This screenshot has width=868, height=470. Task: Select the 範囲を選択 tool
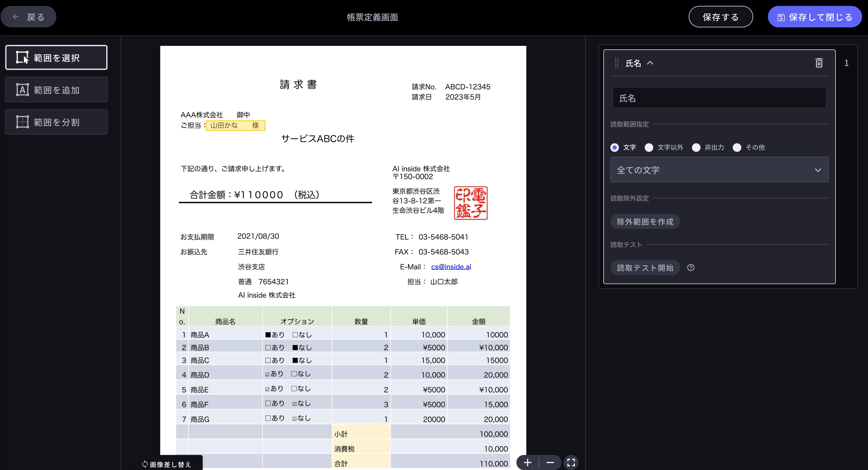(x=56, y=58)
